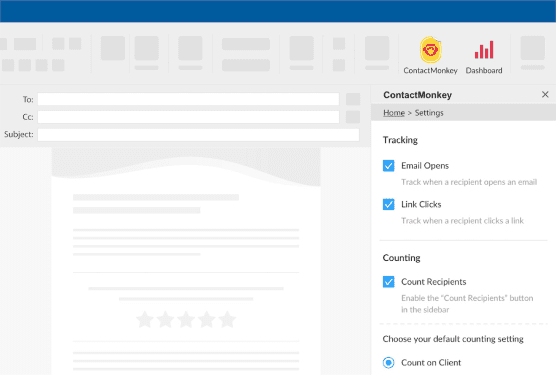Viewport: 556px width, 375px height.
Task: Click the middle star in rating row
Action: 186,319
